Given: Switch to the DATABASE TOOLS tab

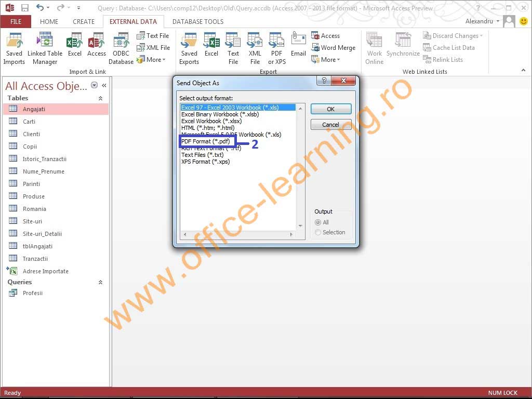Looking at the screenshot, I should (198, 22).
